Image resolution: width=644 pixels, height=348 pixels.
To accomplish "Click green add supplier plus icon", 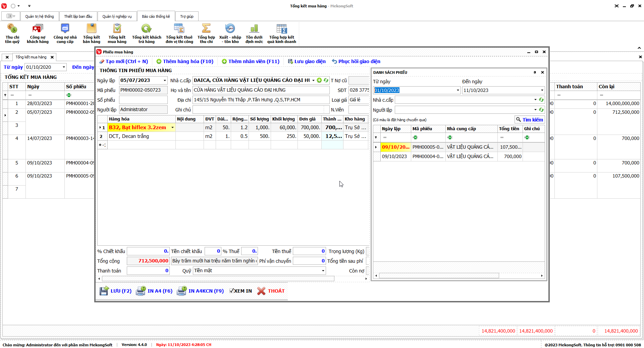I will click(x=319, y=80).
